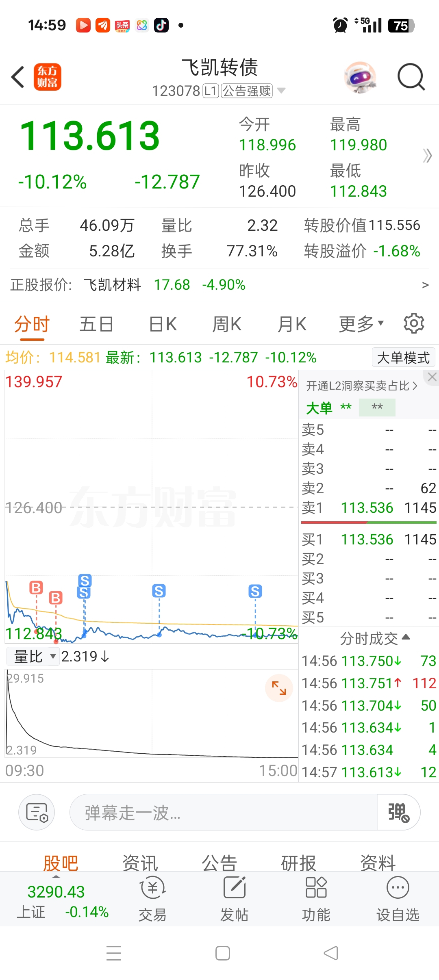Select the 资讯 tab

(x=140, y=862)
